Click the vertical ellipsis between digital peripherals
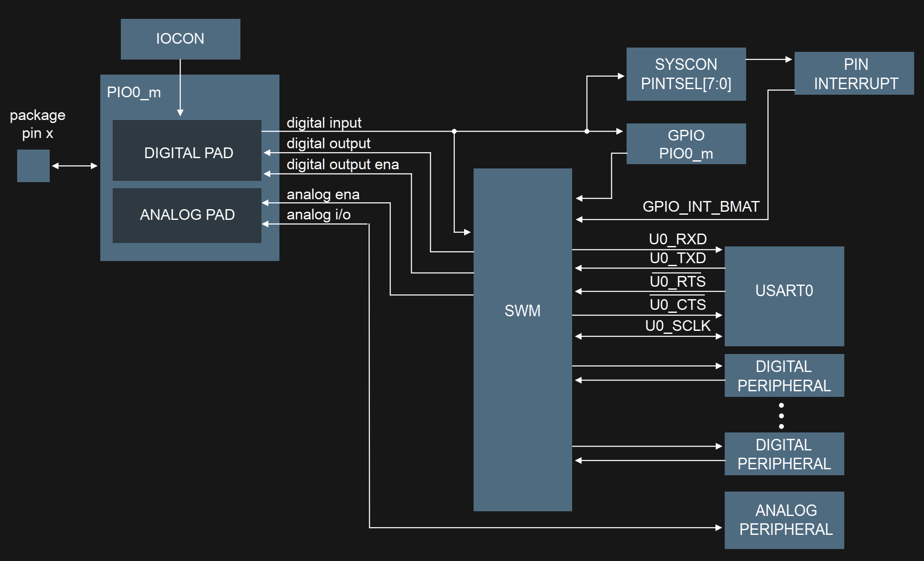924x561 pixels. (x=781, y=416)
